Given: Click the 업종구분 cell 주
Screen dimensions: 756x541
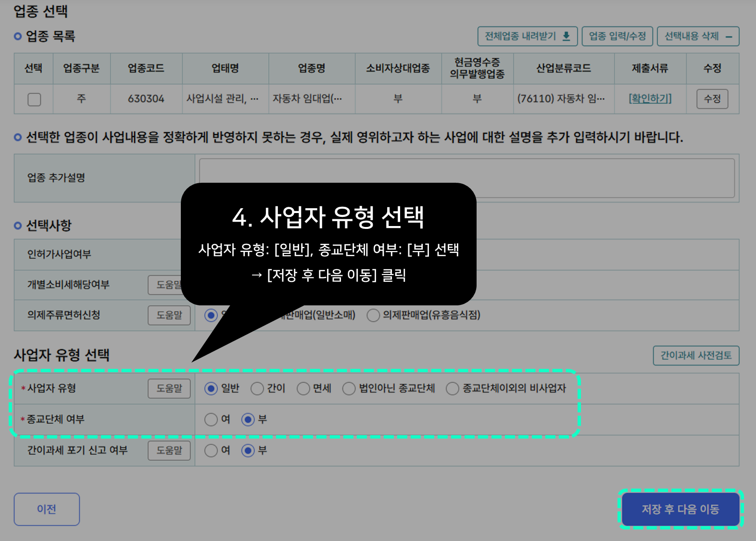Looking at the screenshot, I should (81, 99).
